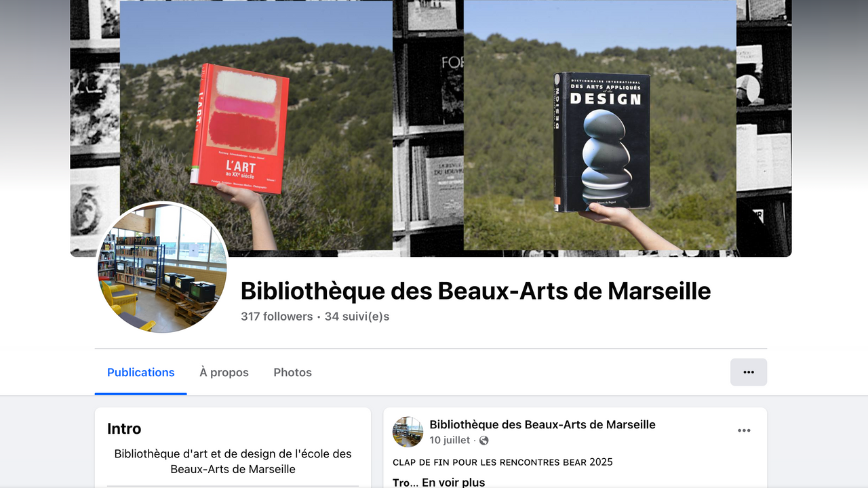Click the post author name link
The width and height of the screenshot is (868, 488).
542,424
